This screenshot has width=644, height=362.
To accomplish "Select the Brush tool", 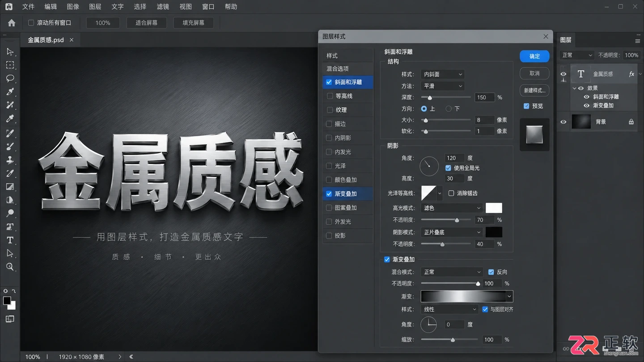I will tap(10, 146).
